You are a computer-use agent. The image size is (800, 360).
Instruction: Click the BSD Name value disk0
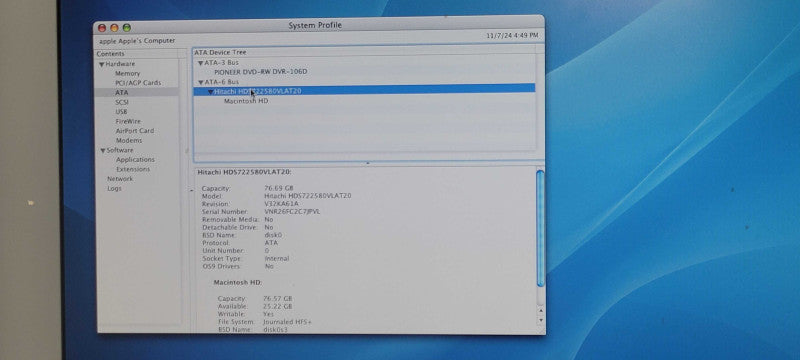273,236
